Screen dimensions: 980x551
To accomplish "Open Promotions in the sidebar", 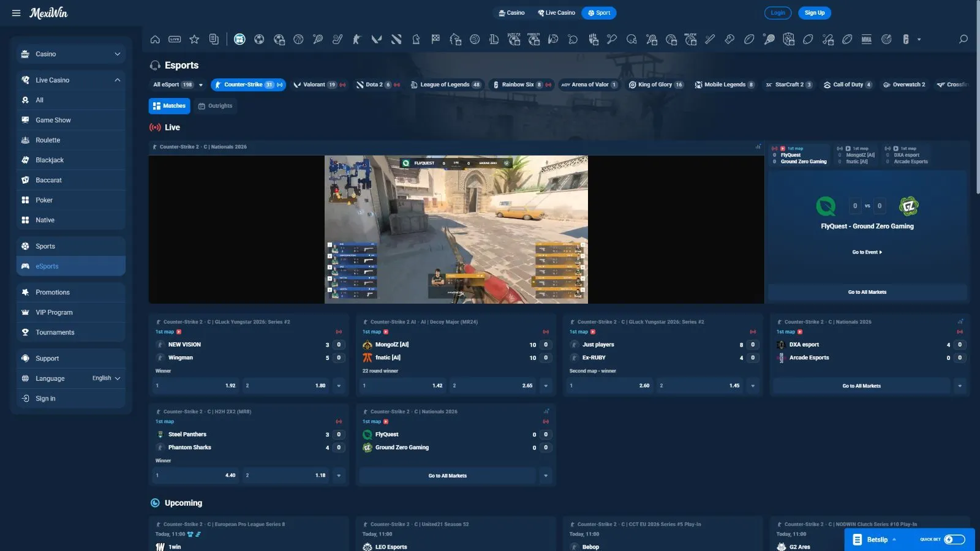I will click(x=71, y=293).
